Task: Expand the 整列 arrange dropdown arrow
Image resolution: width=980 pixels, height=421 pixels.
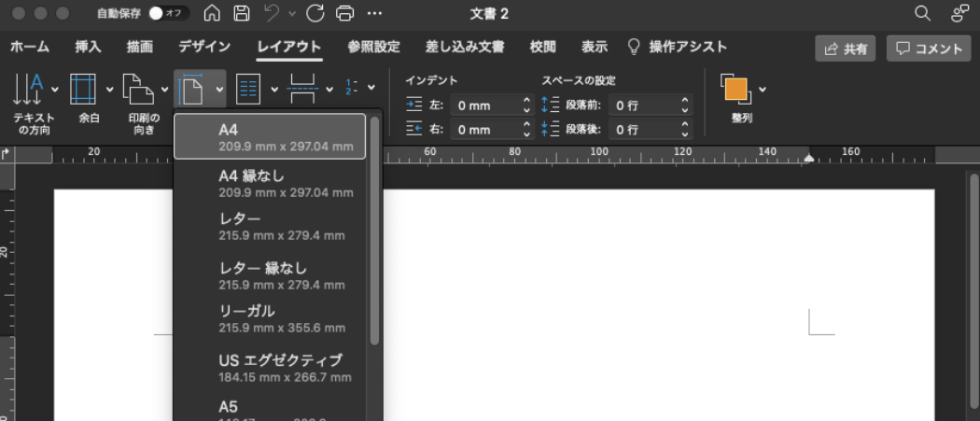Action: coord(762,89)
